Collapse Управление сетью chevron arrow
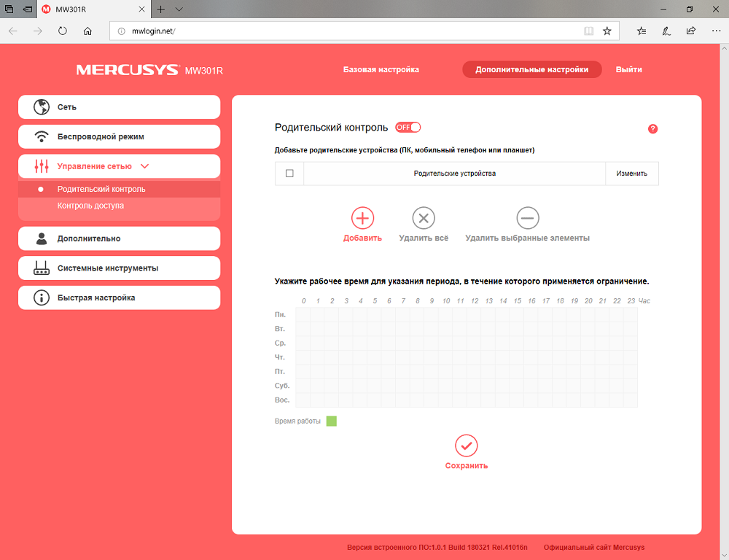This screenshot has height=560, width=729. (144, 166)
